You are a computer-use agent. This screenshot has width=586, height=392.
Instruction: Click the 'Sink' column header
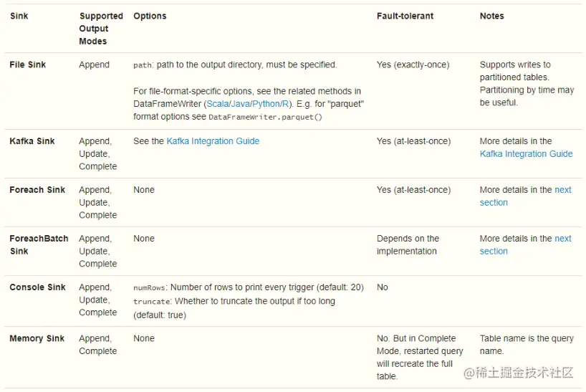(x=19, y=16)
